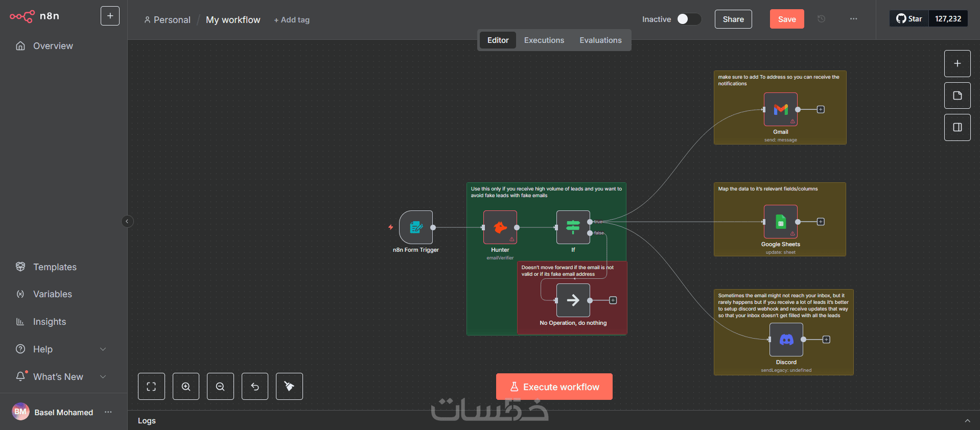Expand the Help menu chevron
Viewport: 980px width, 430px height.
click(103, 349)
